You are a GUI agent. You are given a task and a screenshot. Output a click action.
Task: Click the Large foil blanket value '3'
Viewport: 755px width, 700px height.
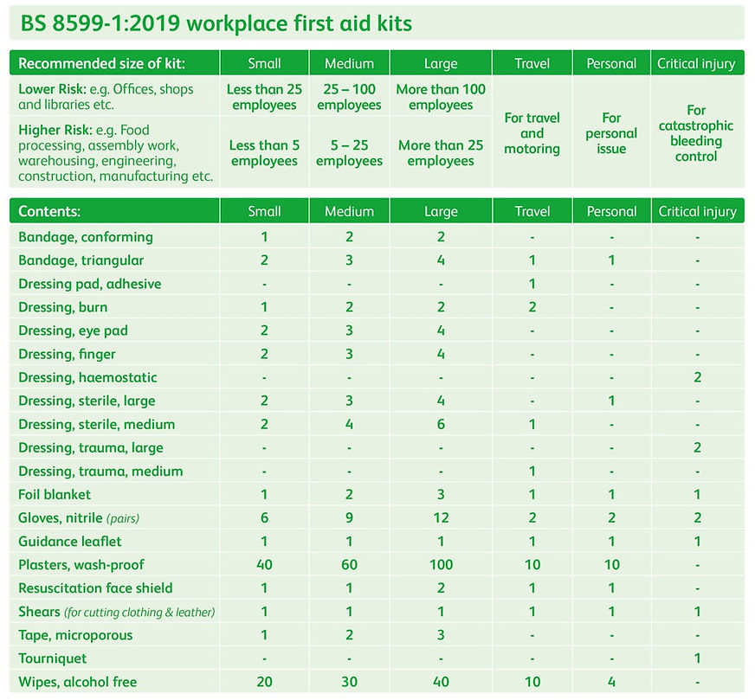coord(441,495)
